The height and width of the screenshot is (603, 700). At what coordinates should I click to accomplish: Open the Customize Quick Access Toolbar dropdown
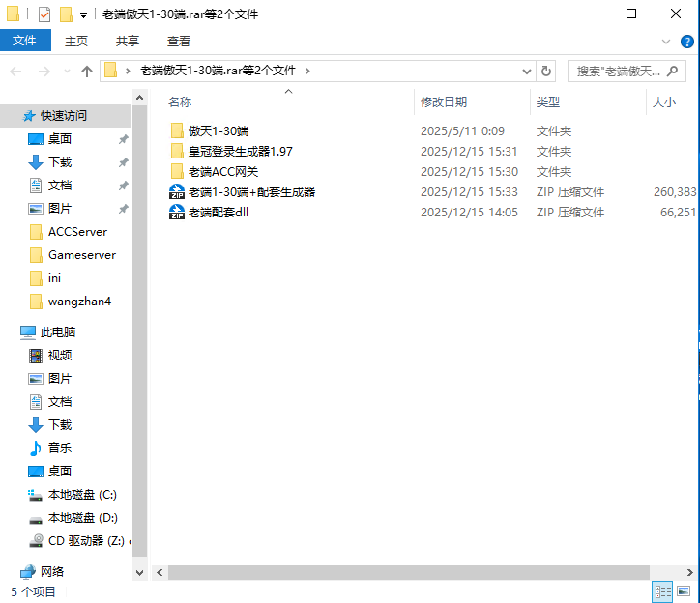point(83,15)
